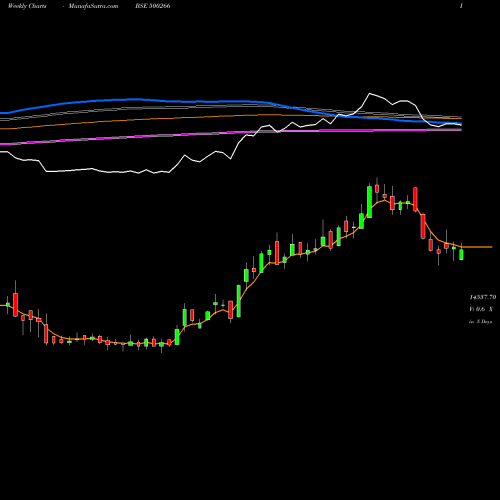Click the "14537.70" price value
Image resolution: width=500 pixels, height=500 pixels.
(483, 297)
